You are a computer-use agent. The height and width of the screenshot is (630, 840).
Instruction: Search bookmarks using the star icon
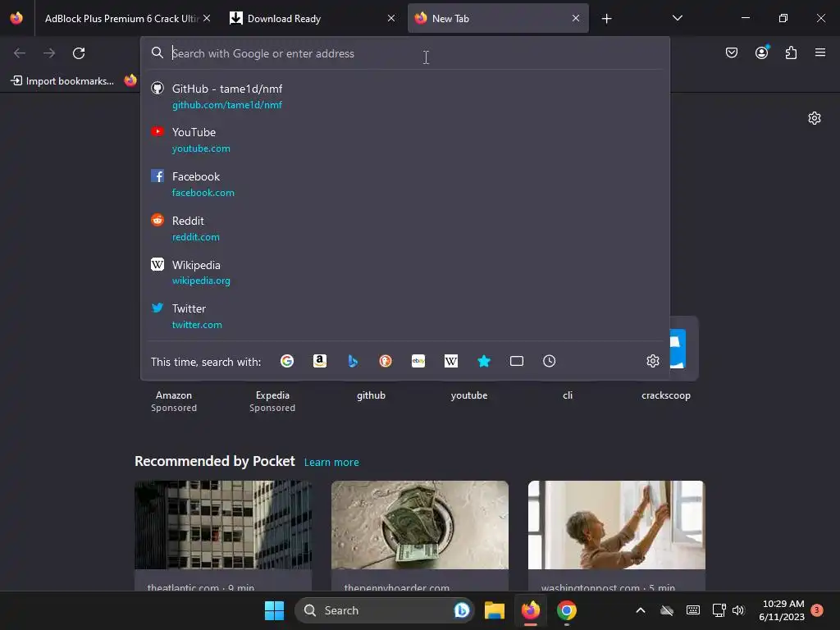click(484, 361)
